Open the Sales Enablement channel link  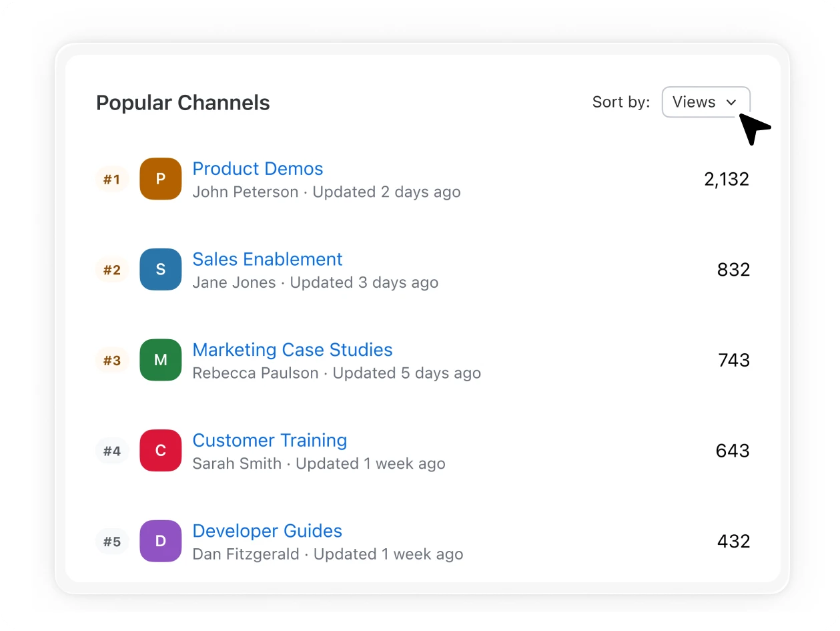[x=267, y=259]
